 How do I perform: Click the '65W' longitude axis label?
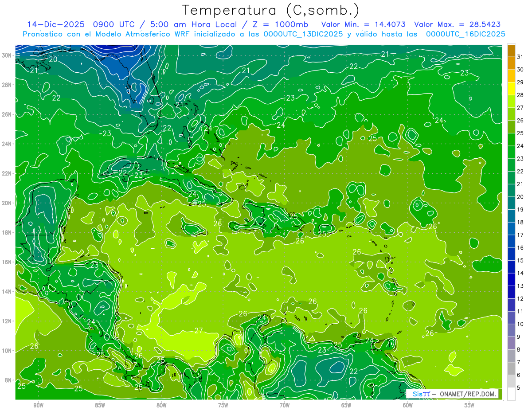pyautogui.click(x=346, y=405)
